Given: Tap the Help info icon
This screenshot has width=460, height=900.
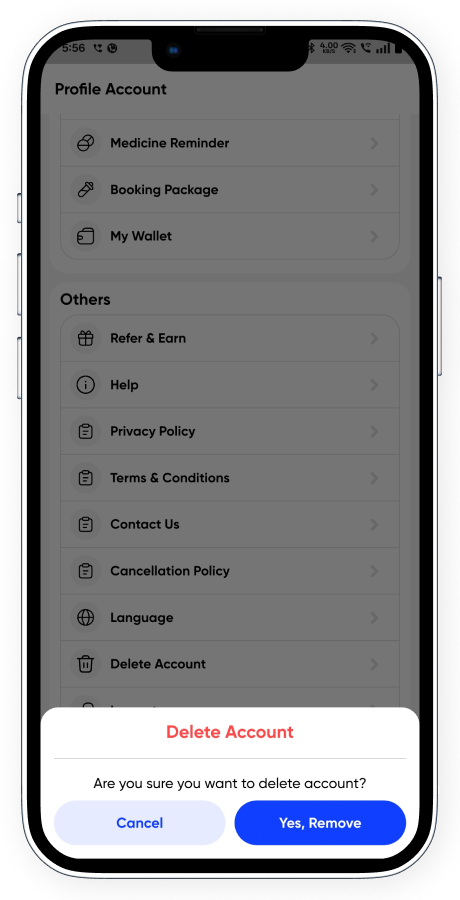Looking at the screenshot, I should (86, 385).
